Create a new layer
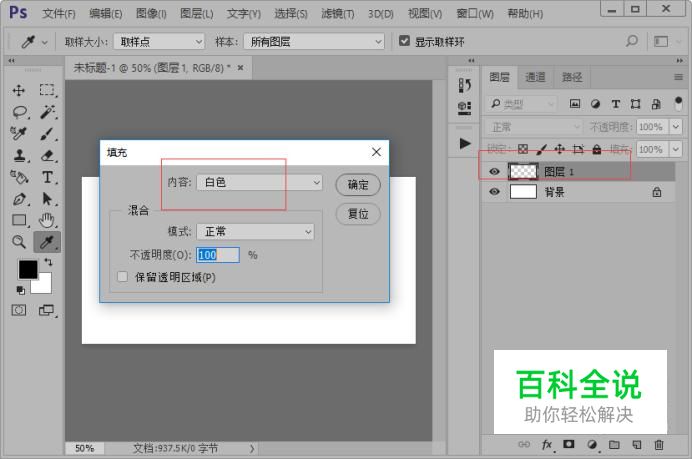692x459 pixels. pos(636,444)
